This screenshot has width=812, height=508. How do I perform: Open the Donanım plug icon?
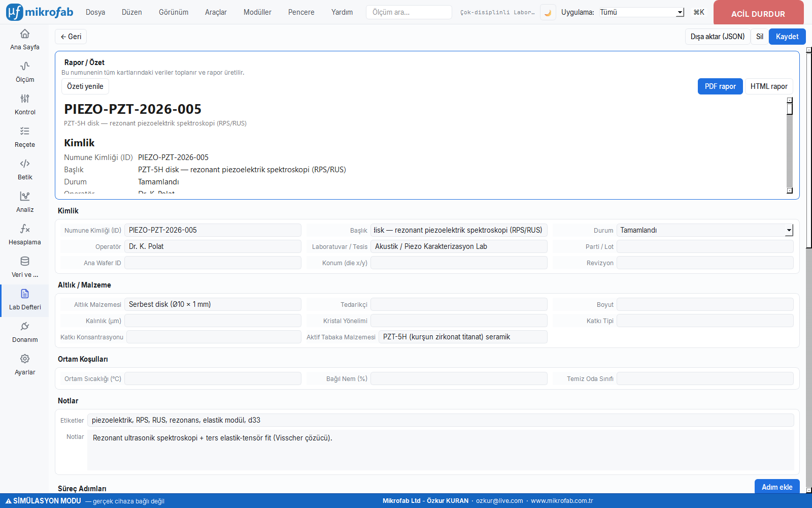[x=25, y=326]
